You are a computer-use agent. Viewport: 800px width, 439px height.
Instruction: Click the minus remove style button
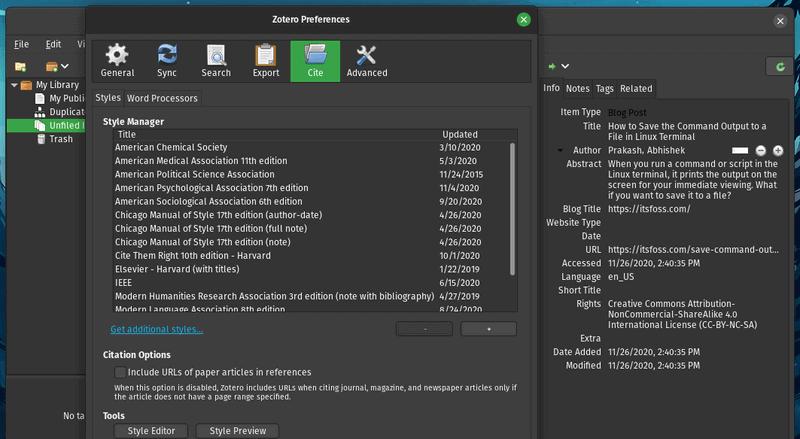(x=424, y=329)
